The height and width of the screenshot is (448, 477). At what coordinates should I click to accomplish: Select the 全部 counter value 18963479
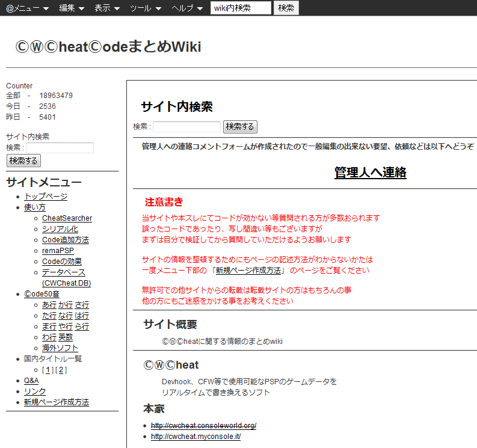56,96
